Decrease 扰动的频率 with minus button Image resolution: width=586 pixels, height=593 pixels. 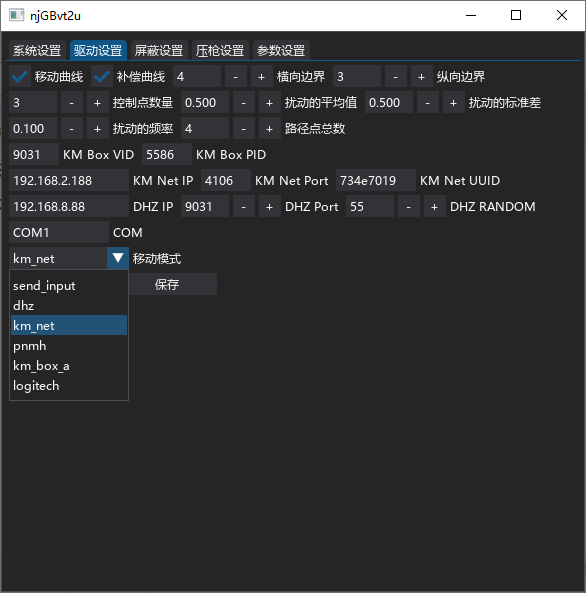coord(72,129)
